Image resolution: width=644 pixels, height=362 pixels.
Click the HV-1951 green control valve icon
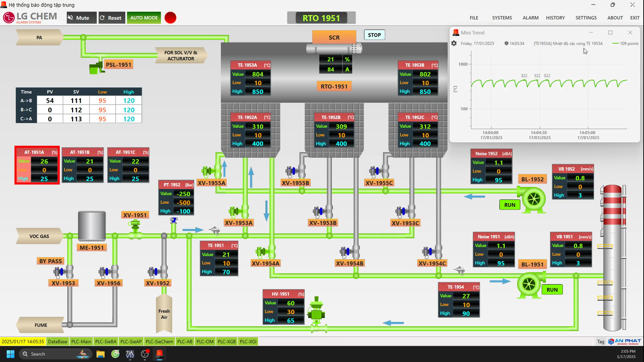coord(316,314)
